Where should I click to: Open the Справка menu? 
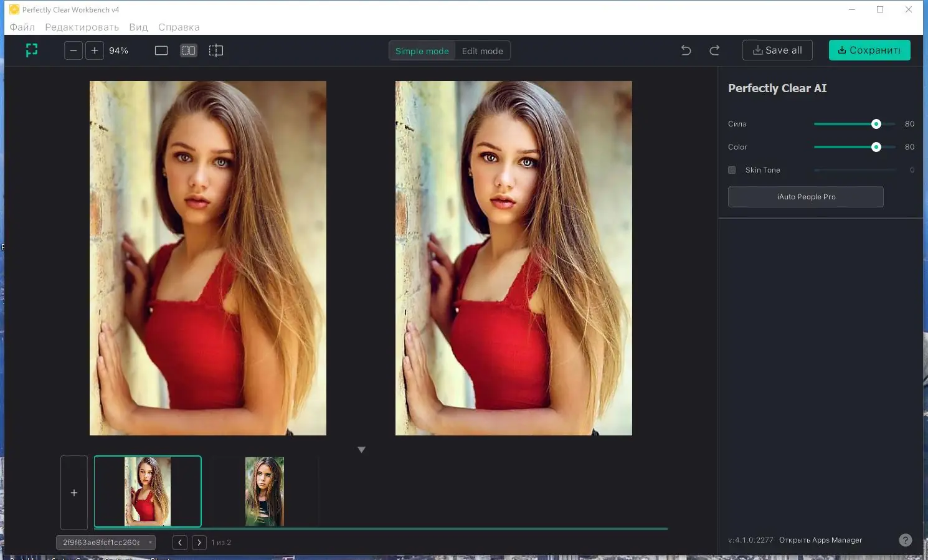(179, 27)
